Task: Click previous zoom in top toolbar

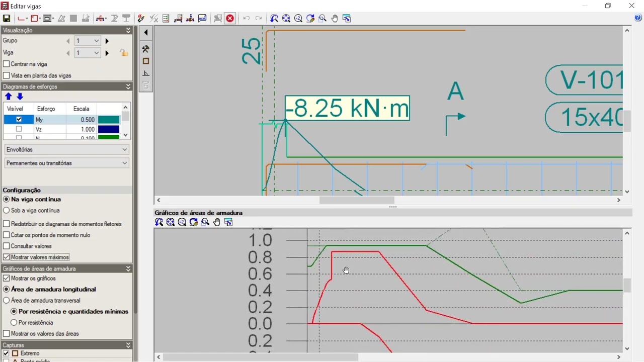Action: point(274,19)
